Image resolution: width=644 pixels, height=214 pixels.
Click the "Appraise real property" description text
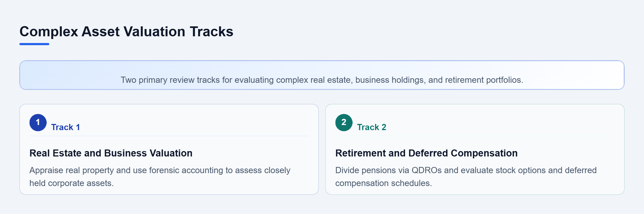tap(160, 177)
